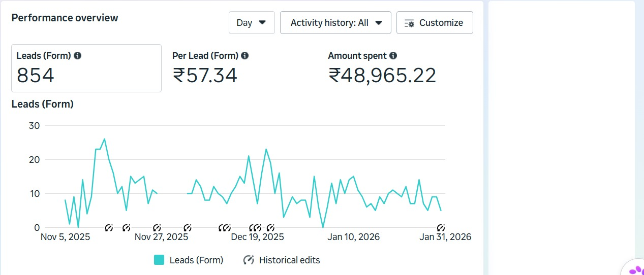The image size is (644, 275).
Task: Click the Historical edits legend icon
Action: (x=249, y=260)
